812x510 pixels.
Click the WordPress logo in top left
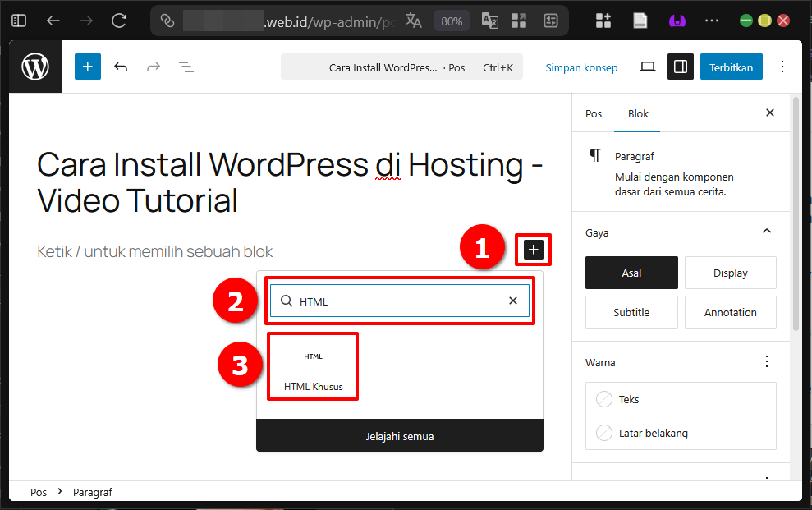[x=34, y=67]
